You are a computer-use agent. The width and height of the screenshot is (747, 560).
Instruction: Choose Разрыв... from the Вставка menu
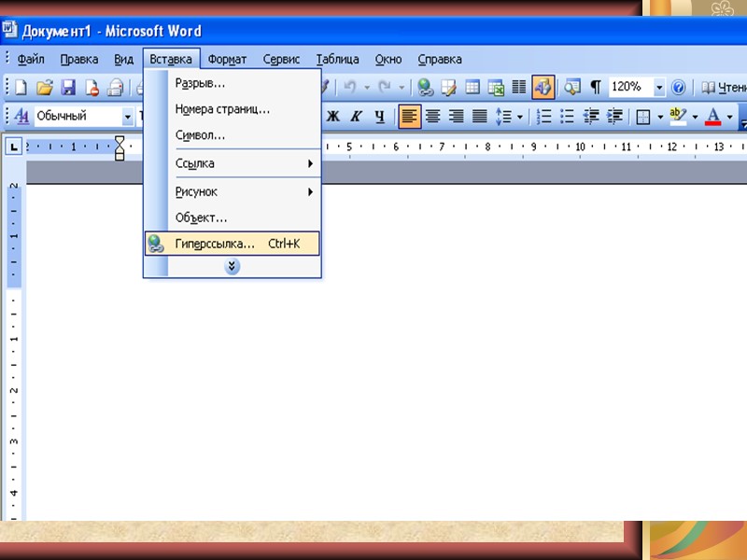tap(233, 83)
